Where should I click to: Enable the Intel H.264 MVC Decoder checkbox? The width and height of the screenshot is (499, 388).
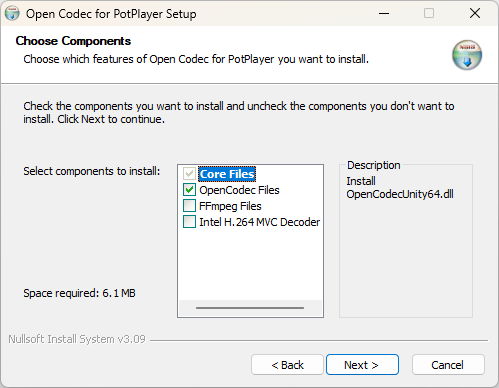pos(189,222)
